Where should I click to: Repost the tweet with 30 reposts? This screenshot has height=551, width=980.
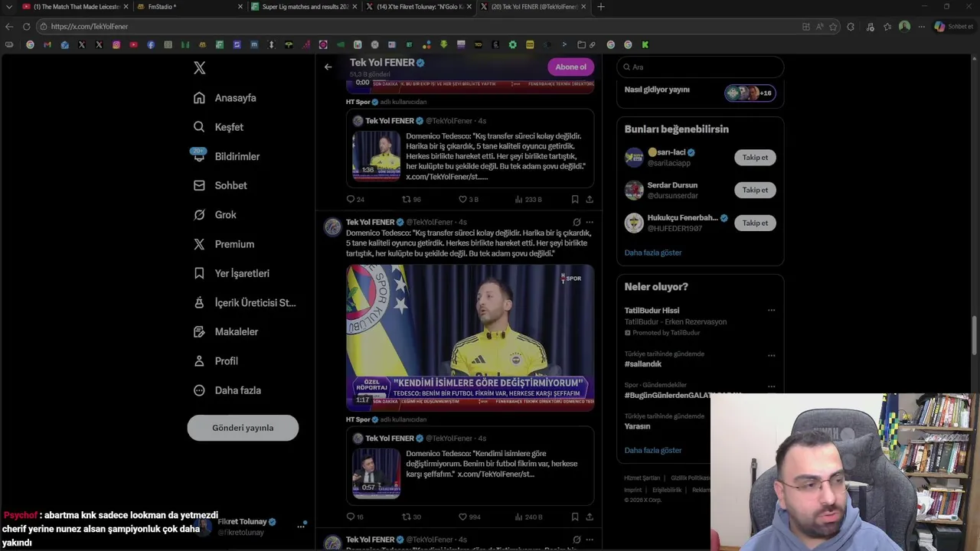click(412, 517)
